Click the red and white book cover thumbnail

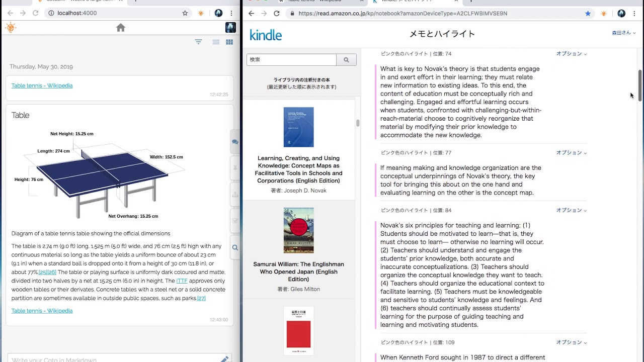pyautogui.click(x=298, y=331)
